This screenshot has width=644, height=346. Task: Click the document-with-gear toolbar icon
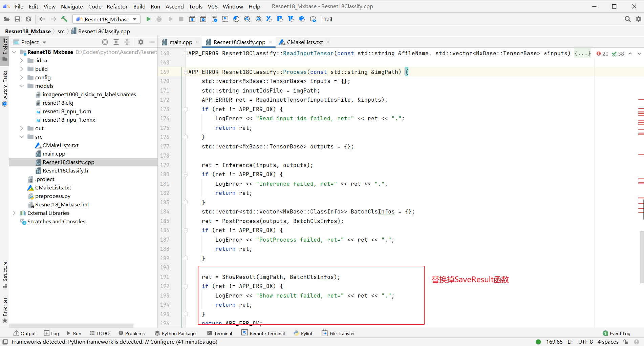tap(214, 19)
